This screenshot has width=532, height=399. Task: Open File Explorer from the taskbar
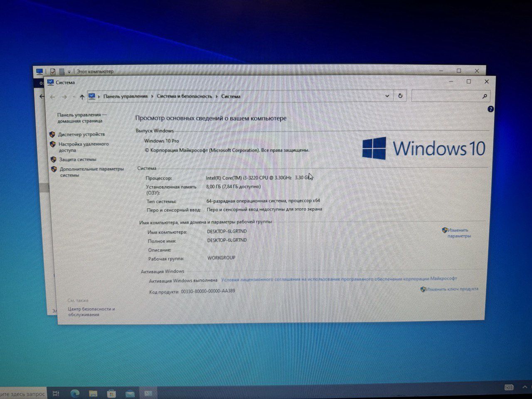(93, 393)
